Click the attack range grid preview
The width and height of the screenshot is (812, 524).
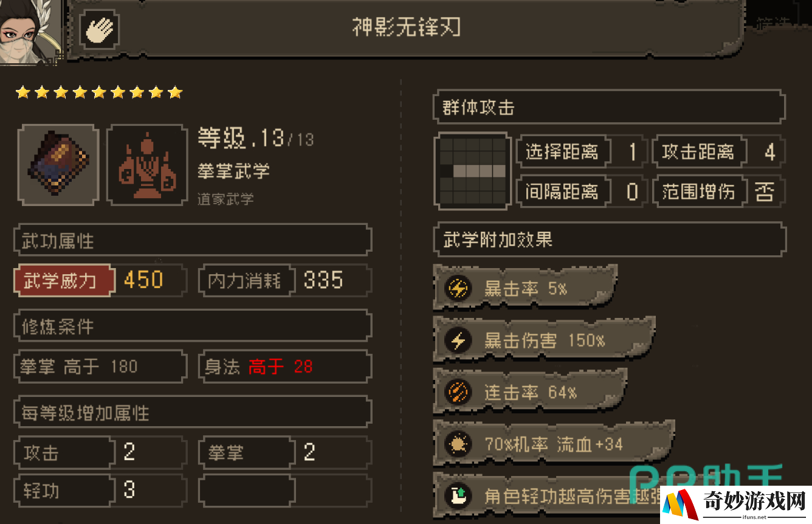point(473,171)
